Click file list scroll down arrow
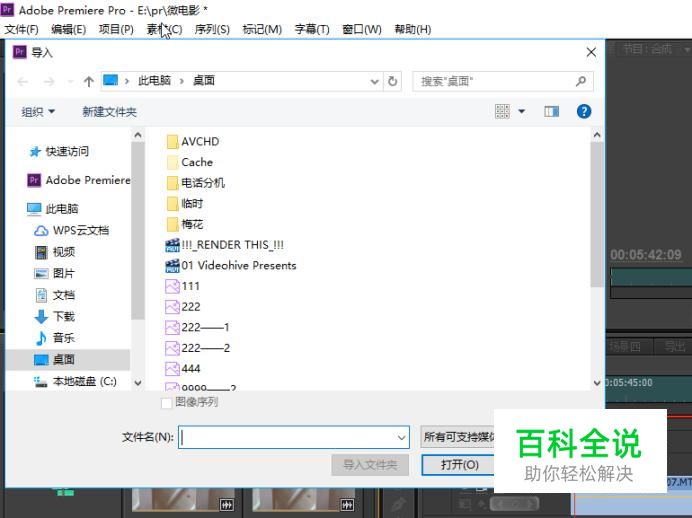The width and height of the screenshot is (692, 518). pyautogui.click(x=597, y=383)
